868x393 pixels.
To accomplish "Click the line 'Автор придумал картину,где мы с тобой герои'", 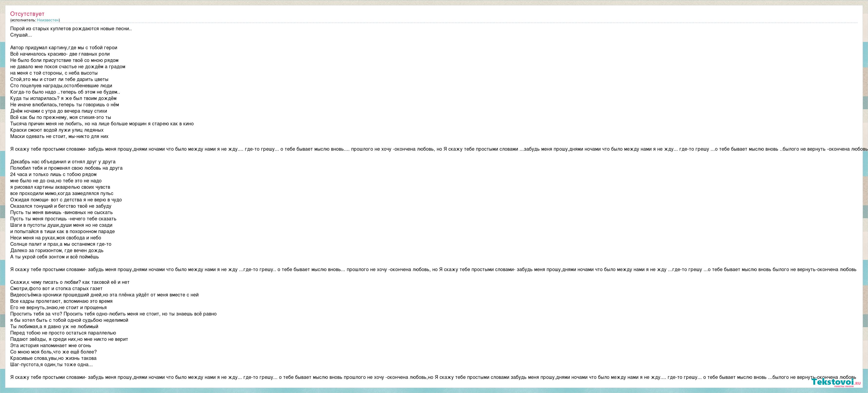I will coord(64,48).
